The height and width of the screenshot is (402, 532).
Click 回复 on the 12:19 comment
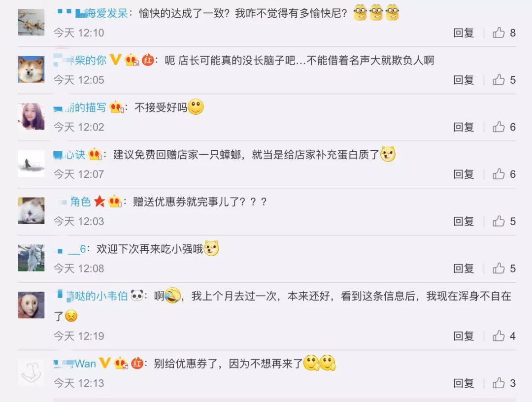(464, 336)
